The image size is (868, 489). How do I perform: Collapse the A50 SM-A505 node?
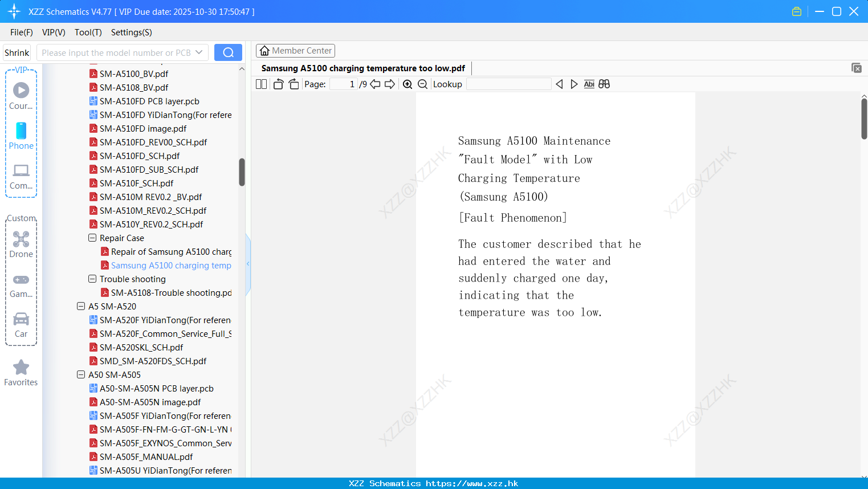(x=81, y=374)
